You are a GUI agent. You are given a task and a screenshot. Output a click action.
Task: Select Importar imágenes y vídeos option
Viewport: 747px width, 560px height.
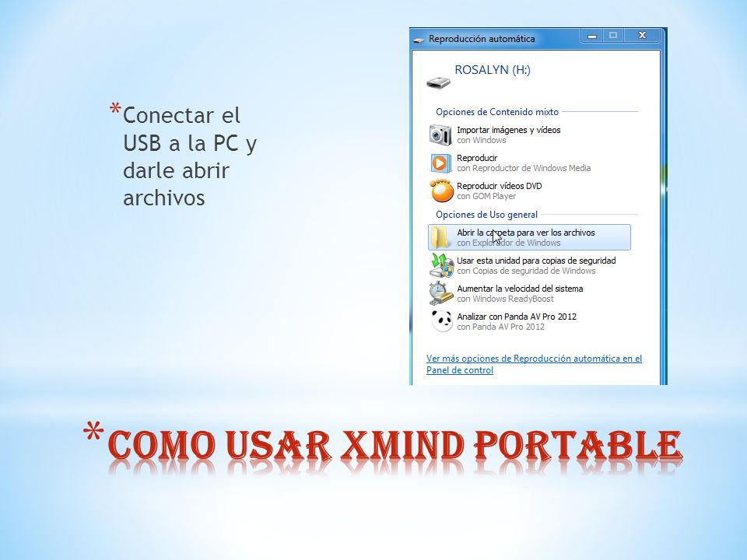pos(529,135)
